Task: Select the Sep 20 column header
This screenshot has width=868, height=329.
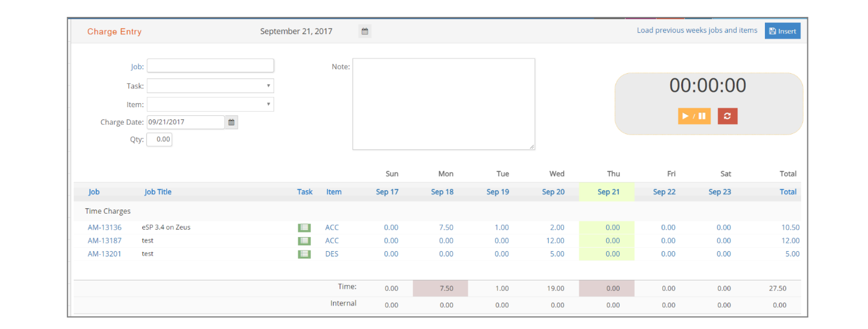Action: [553, 192]
